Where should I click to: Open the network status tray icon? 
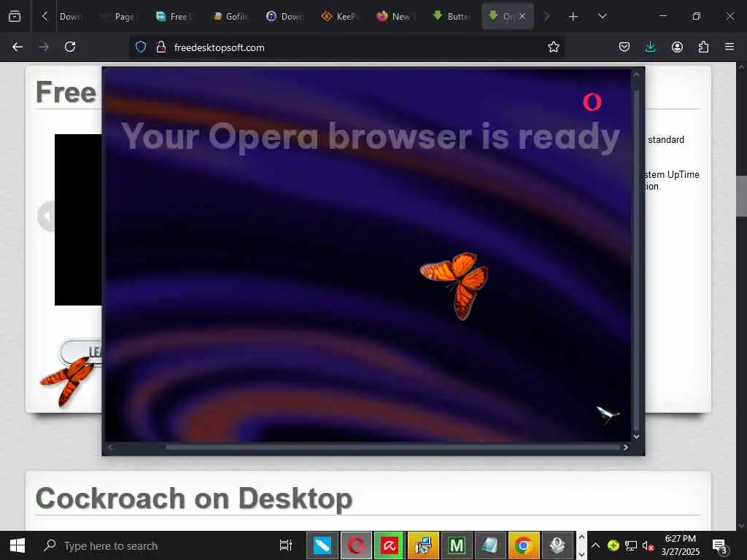pos(631,545)
